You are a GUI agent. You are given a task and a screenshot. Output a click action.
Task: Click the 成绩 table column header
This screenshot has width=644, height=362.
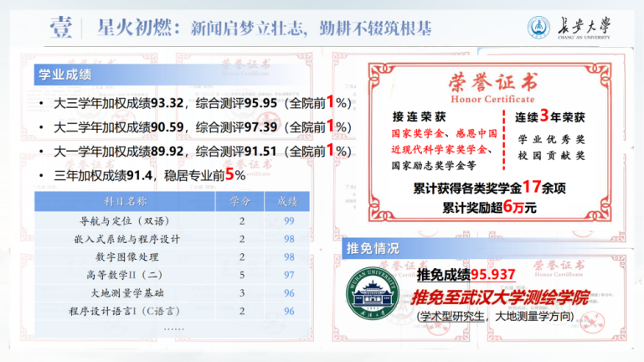click(x=288, y=201)
